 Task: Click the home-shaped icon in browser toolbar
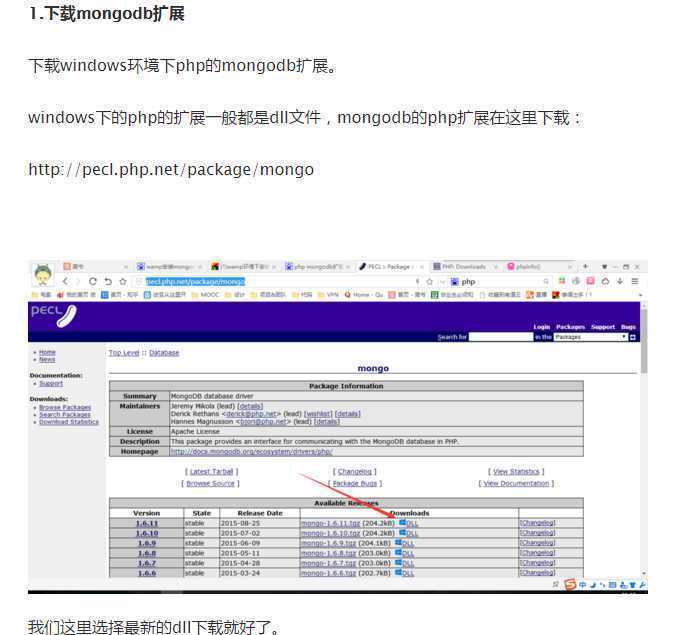[x=605, y=281]
